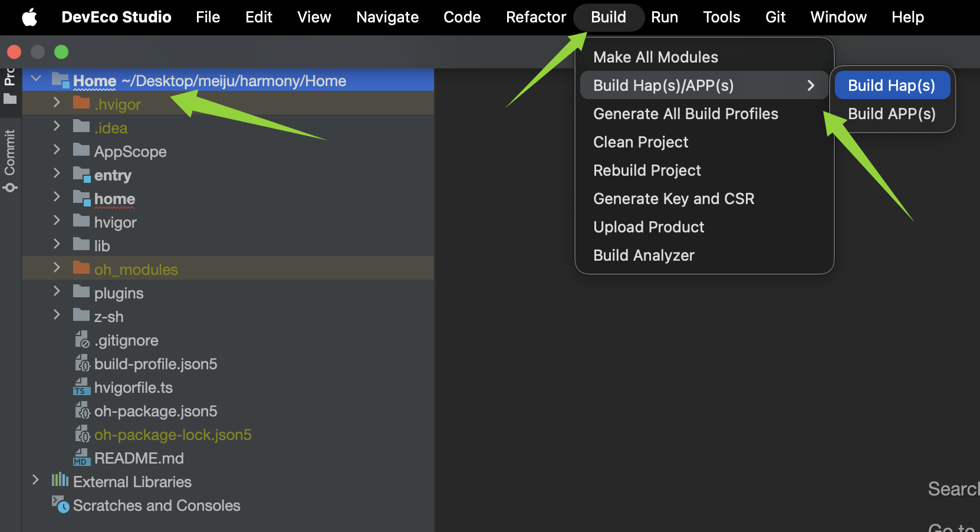The height and width of the screenshot is (532, 980).
Task: Expand External Libraries node
Action: click(x=36, y=480)
